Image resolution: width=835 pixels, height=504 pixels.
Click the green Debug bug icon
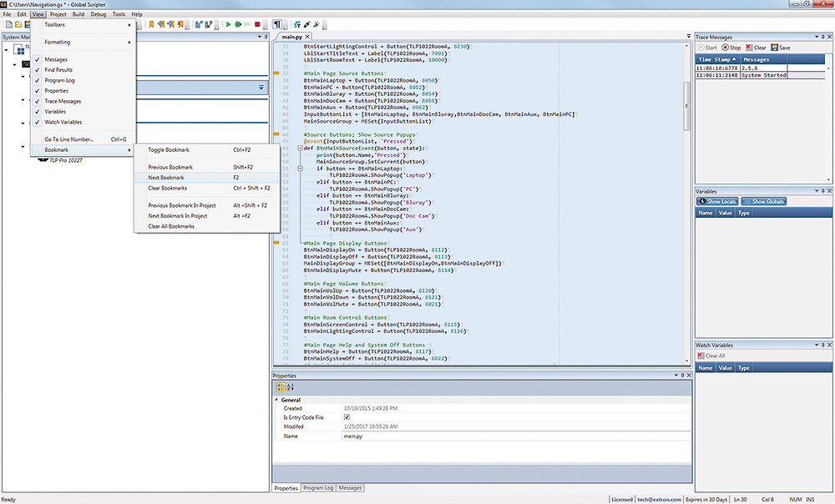tap(239, 25)
